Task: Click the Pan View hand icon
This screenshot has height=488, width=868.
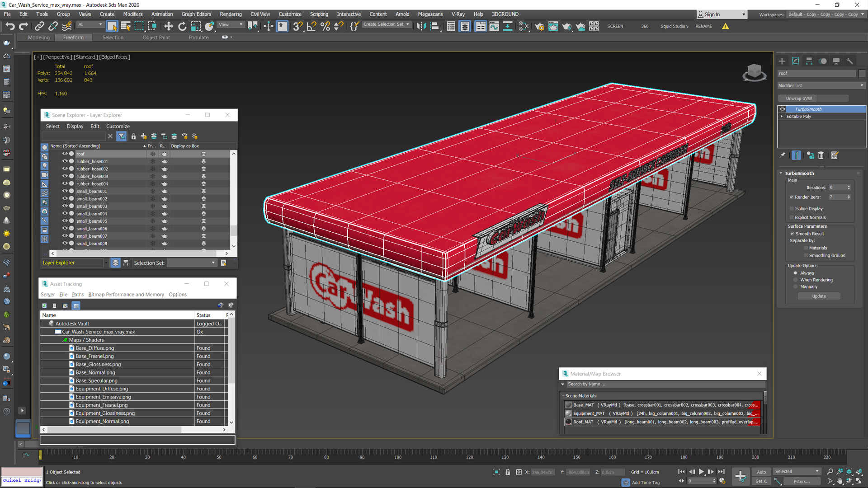Action: 840,481
